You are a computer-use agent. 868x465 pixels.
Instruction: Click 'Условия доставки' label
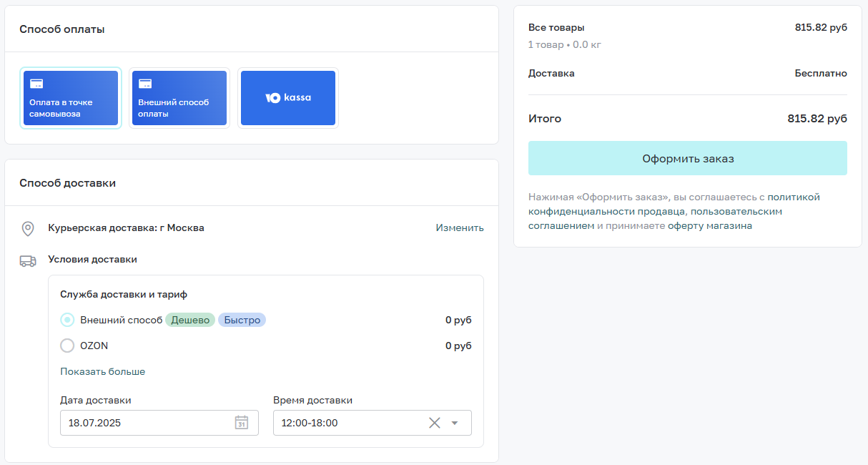pos(92,259)
